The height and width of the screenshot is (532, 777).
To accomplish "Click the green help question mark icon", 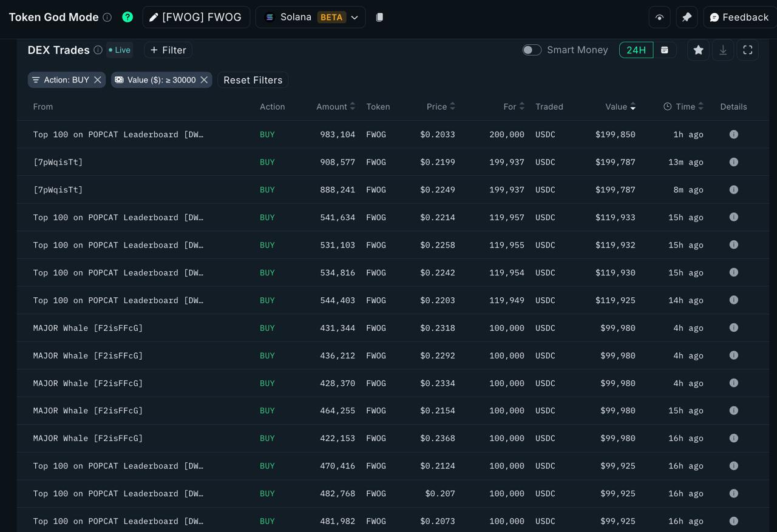I will coord(127,17).
